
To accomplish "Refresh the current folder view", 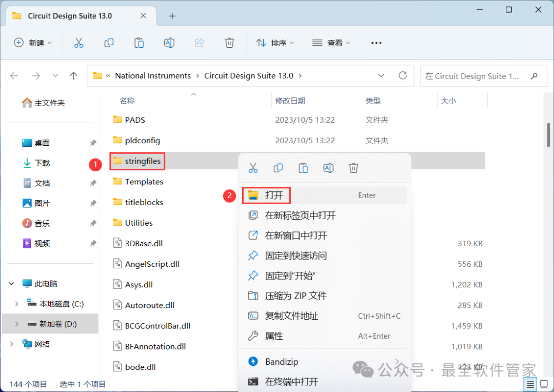I will click(x=403, y=75).
